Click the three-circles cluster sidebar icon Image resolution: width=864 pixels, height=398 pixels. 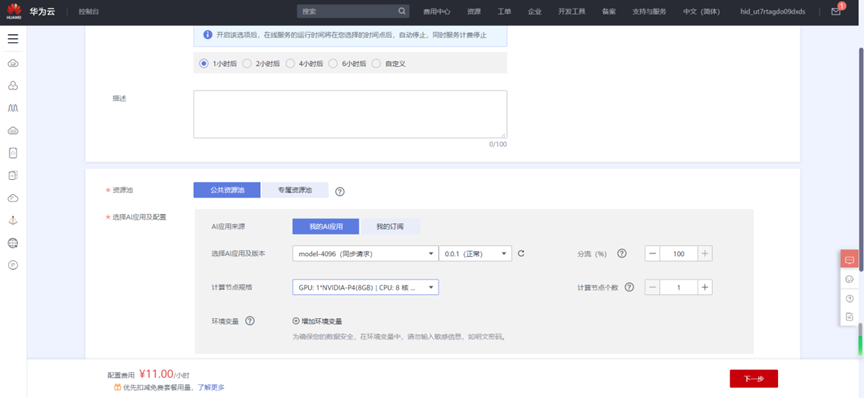tap(13, 85)
